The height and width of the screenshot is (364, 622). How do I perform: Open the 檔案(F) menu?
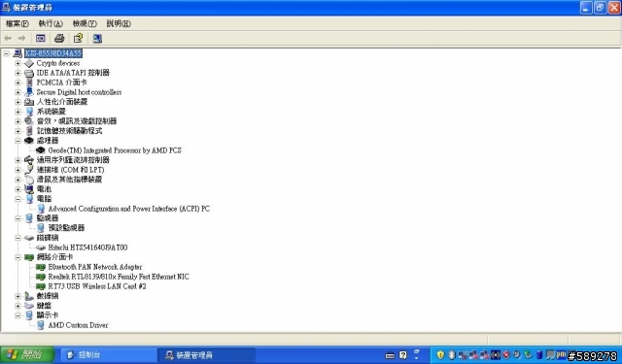click(x=17, y=23)
